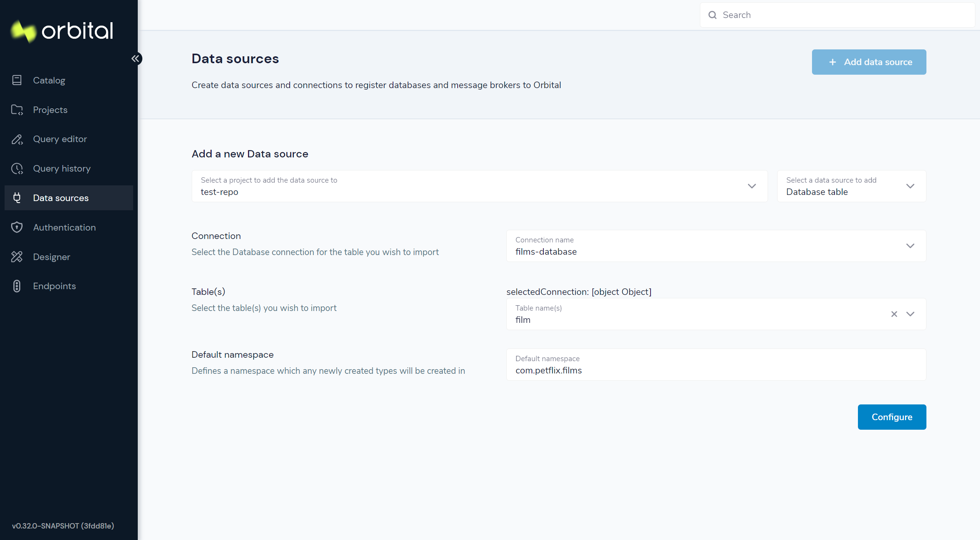Screen dimensions: 980x540
Task: Click the Database connection helper text under Connection
Action: coord(315,252)
